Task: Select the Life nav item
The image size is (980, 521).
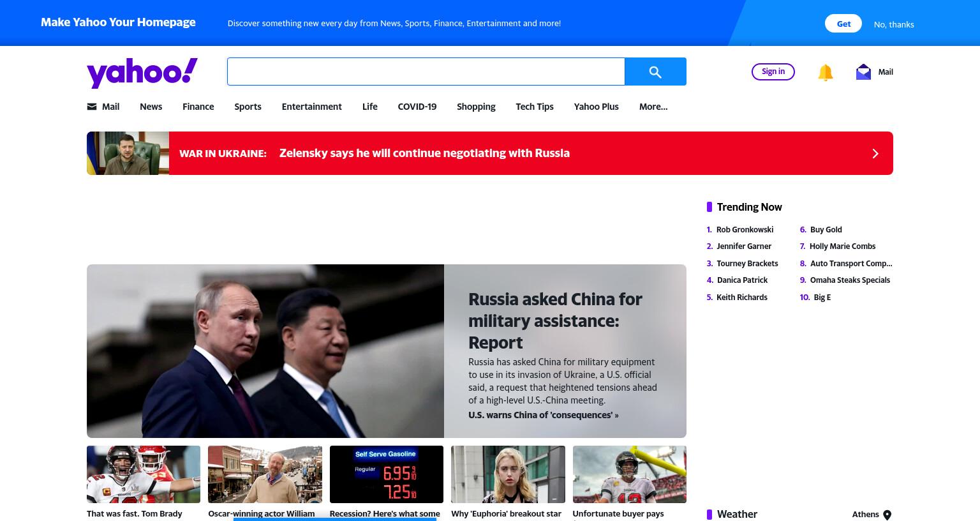Action: [x=369, y=107]
